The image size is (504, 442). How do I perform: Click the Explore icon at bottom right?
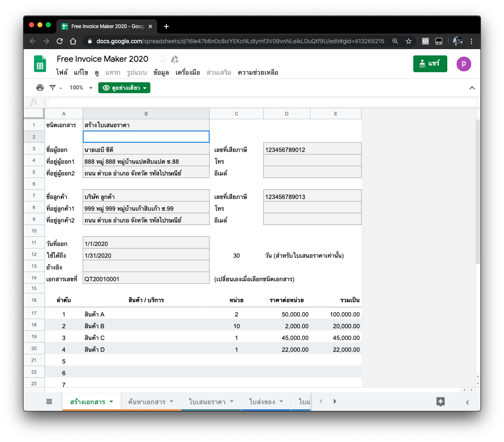[441, 402]
